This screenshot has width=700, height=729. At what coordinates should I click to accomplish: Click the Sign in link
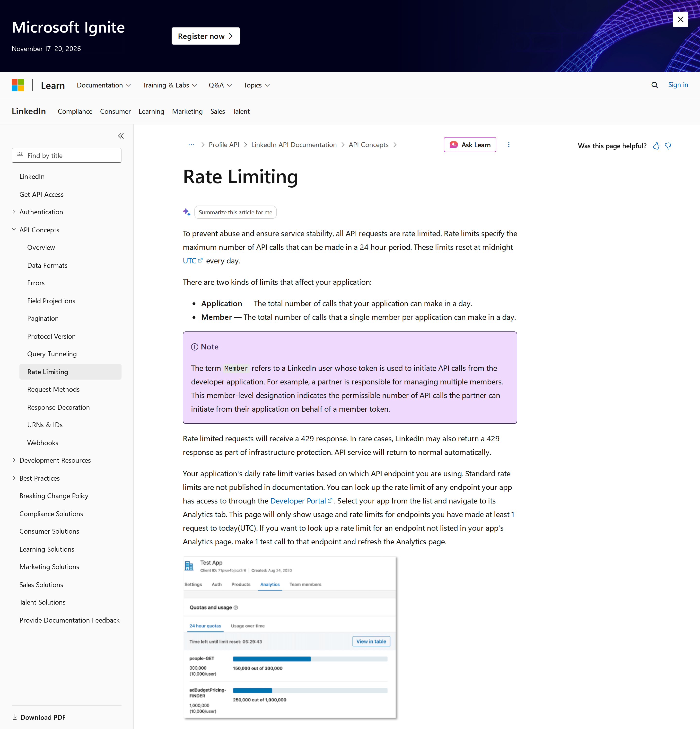[x=678, y=85]
